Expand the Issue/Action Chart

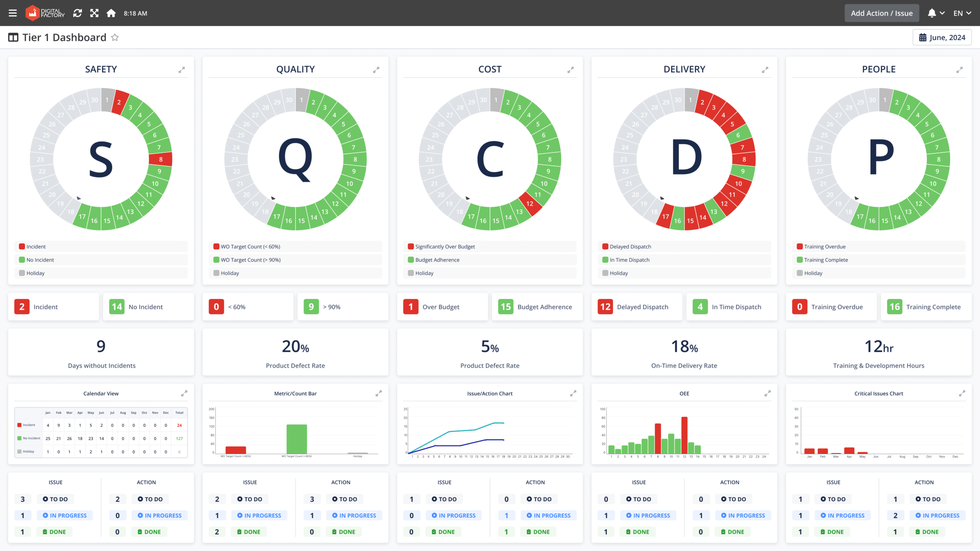(x=573, y=393)
